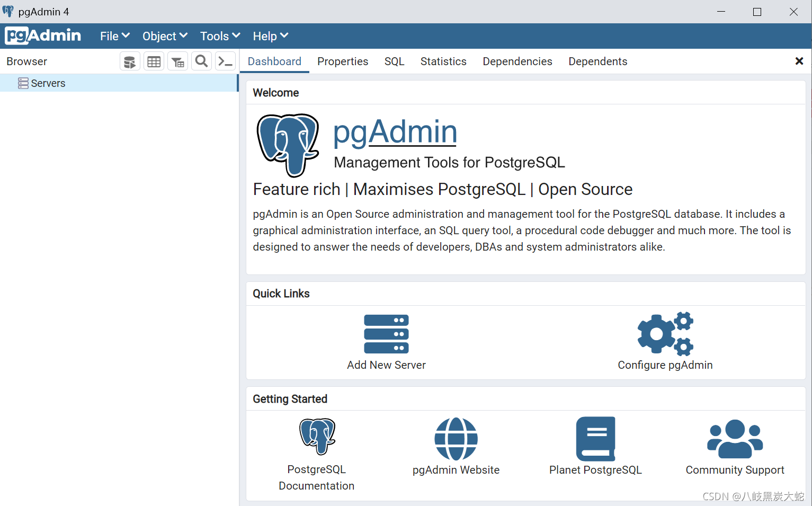
Task: Switch to the SQL tab
Action: [395, 61]
